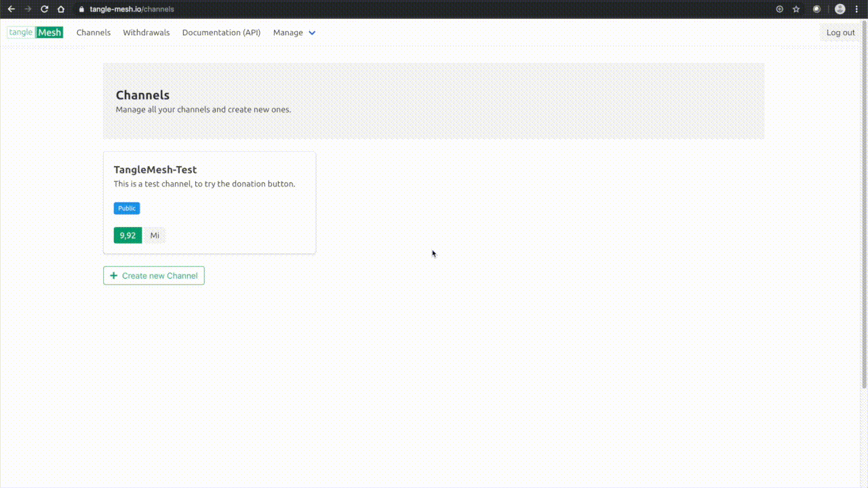Image resolution: width=868 pixels, height=488 pixels.
Task: Expand the Manage dropdown chevron
Action: [x=312, y=33]
